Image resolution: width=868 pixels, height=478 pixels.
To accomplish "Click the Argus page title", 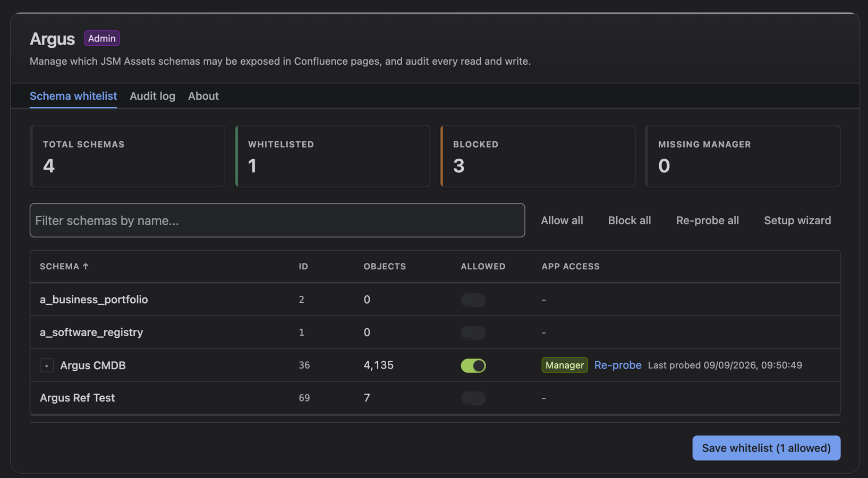I will [x=52, y=39].
